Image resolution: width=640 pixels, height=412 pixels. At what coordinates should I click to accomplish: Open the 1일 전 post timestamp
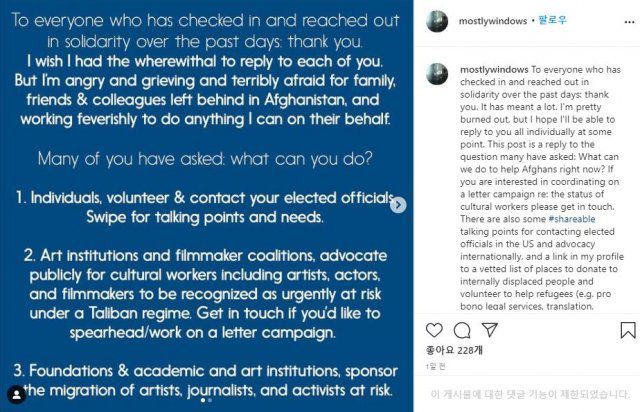435,367
